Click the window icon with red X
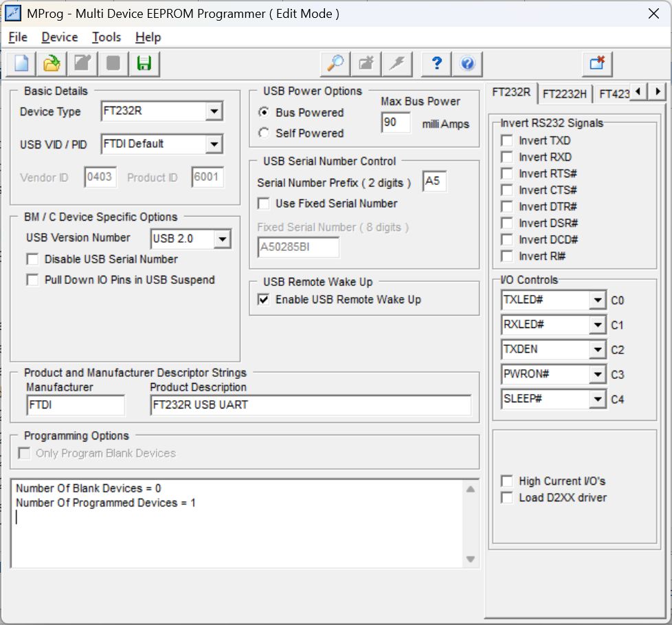 pos(596,64)
